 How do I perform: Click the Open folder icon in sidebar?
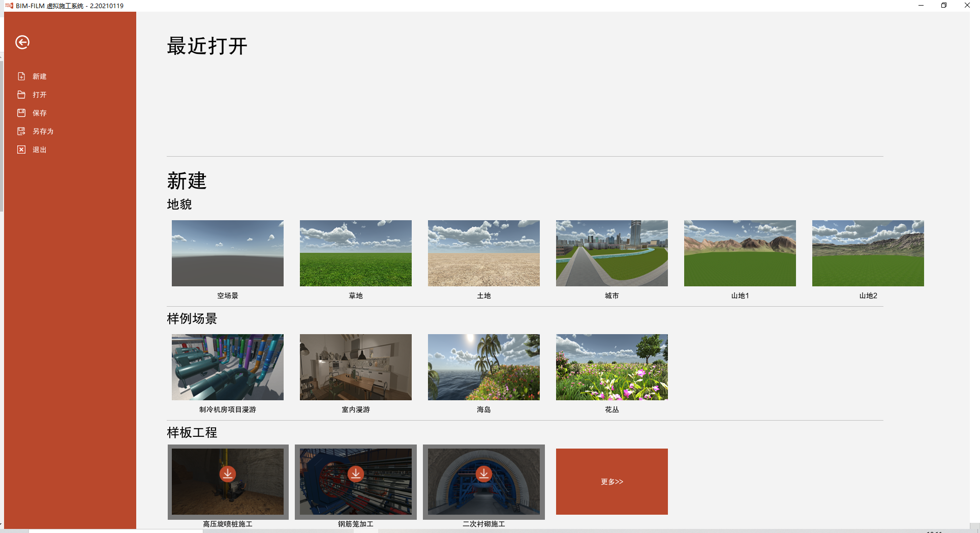[x=21, y=95]
